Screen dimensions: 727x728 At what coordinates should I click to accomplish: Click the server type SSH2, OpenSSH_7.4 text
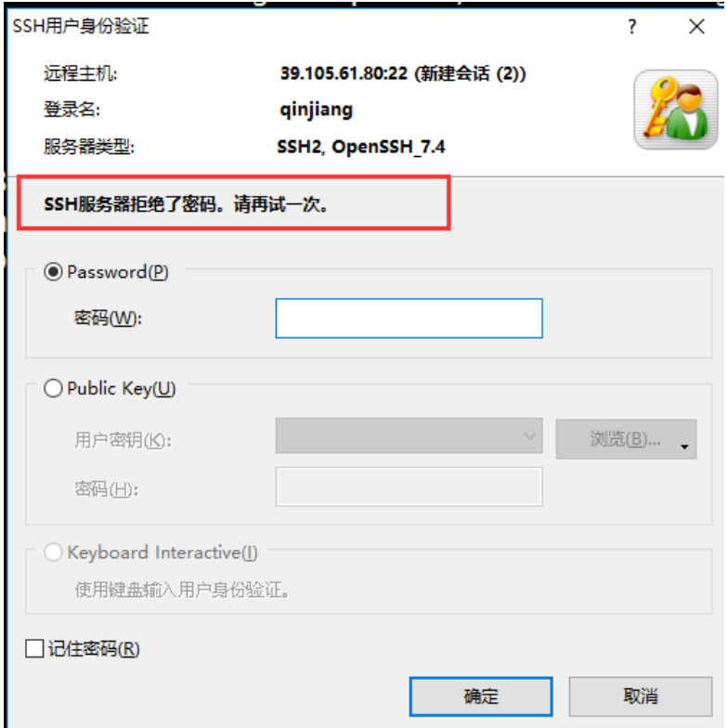361,147
